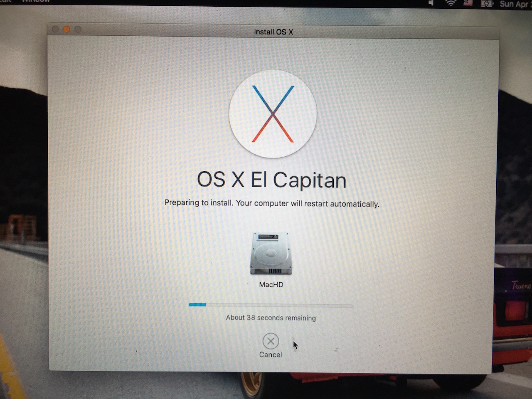Image resolution: width=532 pixels, height=399 pixels.
Task: Click the "Install OS X" window title
Action: tap(273, 32)
